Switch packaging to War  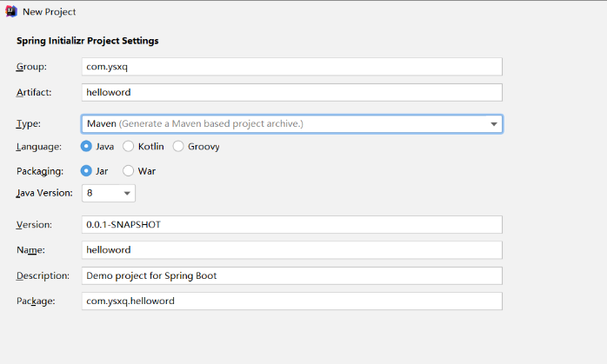129,171
